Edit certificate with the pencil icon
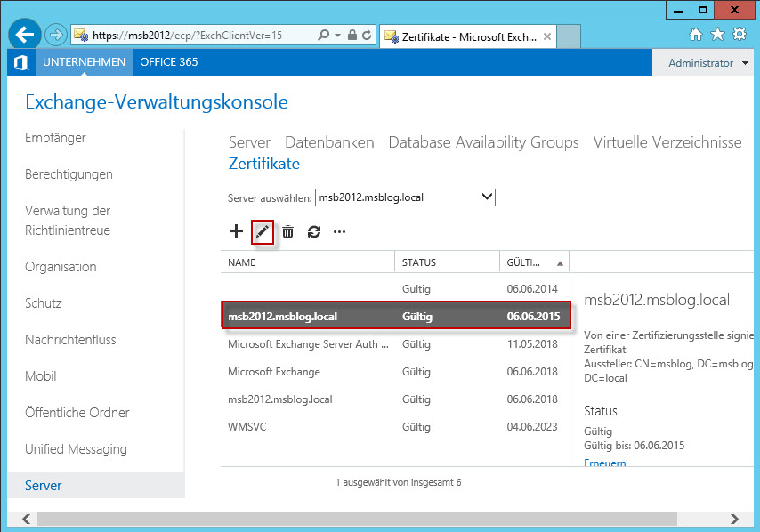Viewport: 760px width, 532px height. (x=263, y=232)
